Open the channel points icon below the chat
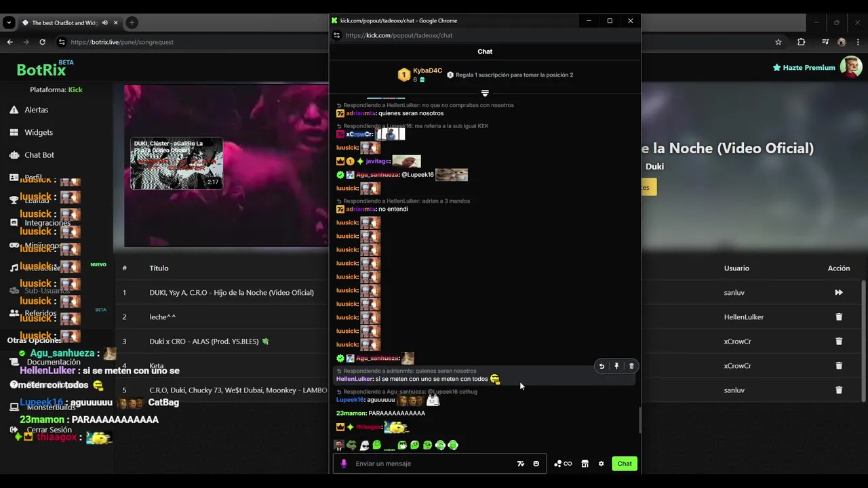Screen dimensions: 868x488 [563, 464]
